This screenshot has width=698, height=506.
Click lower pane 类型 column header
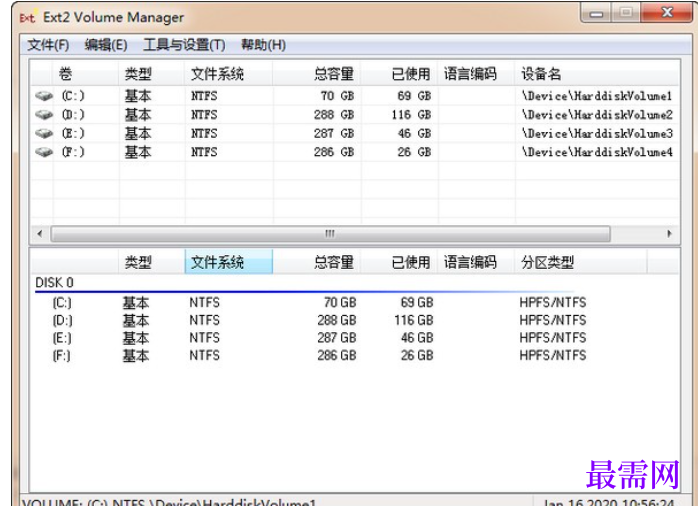click(151, 262)
